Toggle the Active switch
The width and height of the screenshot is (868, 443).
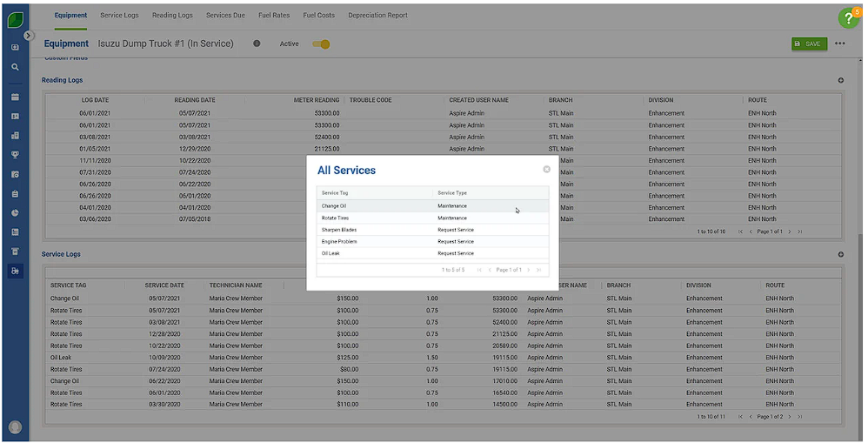(321, 44)
